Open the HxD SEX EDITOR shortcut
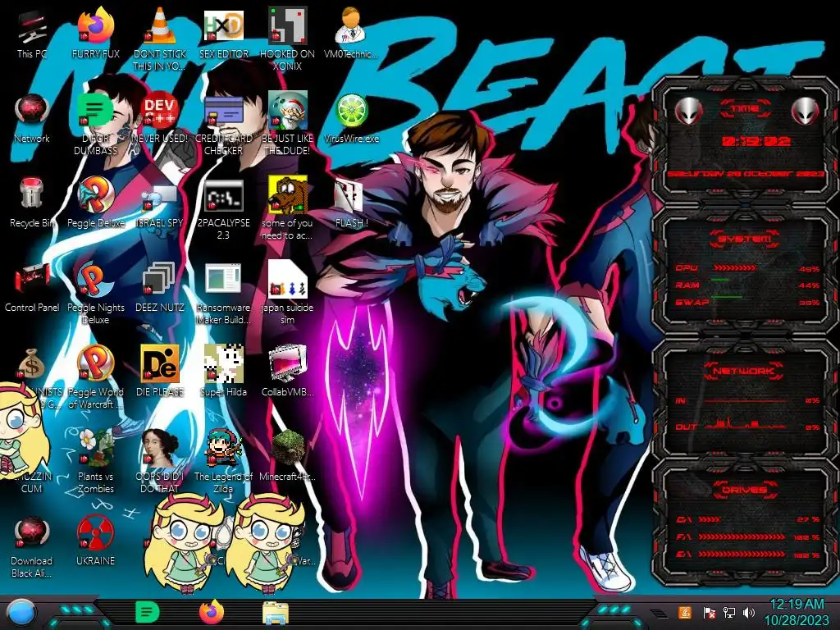The height and width of the screenshot is (630, 840). (x=223, y=25)
